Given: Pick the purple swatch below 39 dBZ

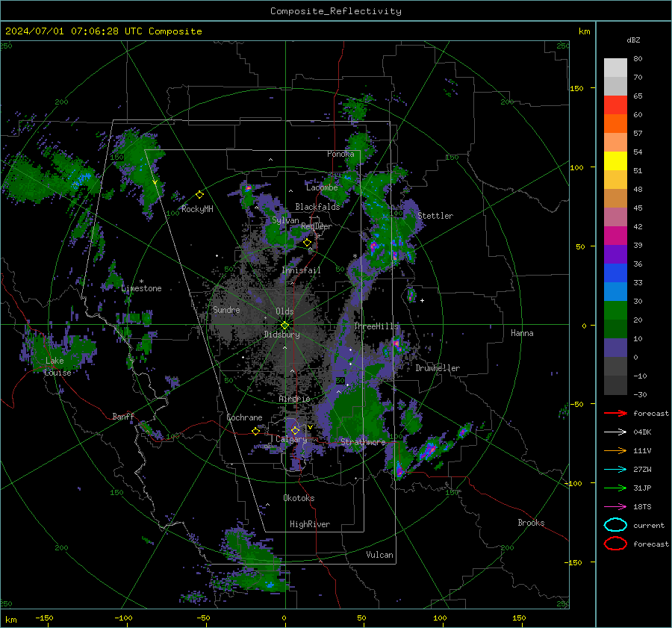Looking at the screenshot, I should click(x=615, y=254).
